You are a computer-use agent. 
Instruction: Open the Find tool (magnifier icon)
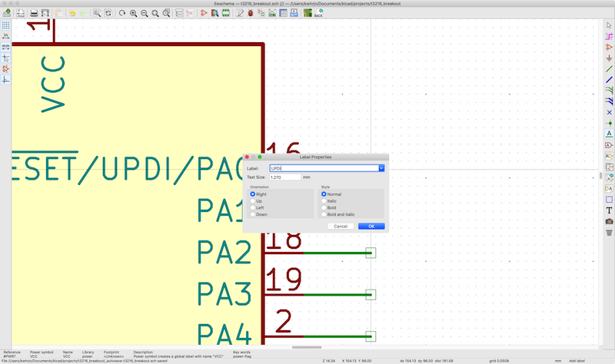tap(98, 13)
